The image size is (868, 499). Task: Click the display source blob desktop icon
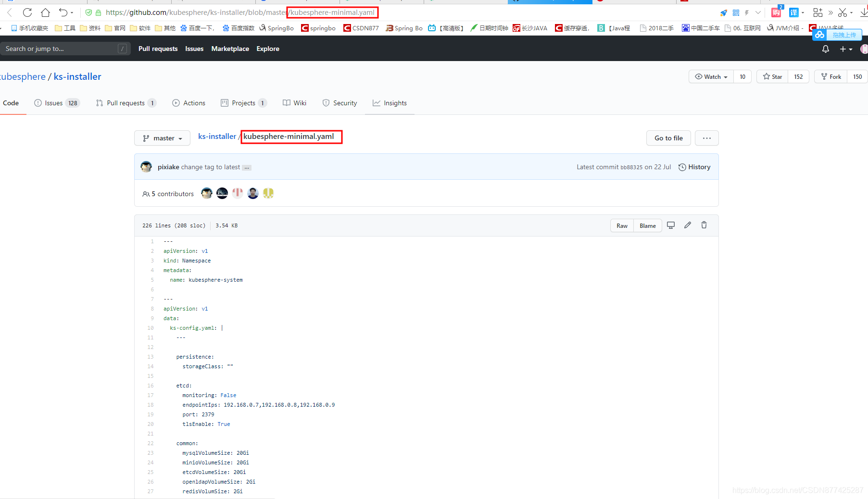[x=671, y=225]
